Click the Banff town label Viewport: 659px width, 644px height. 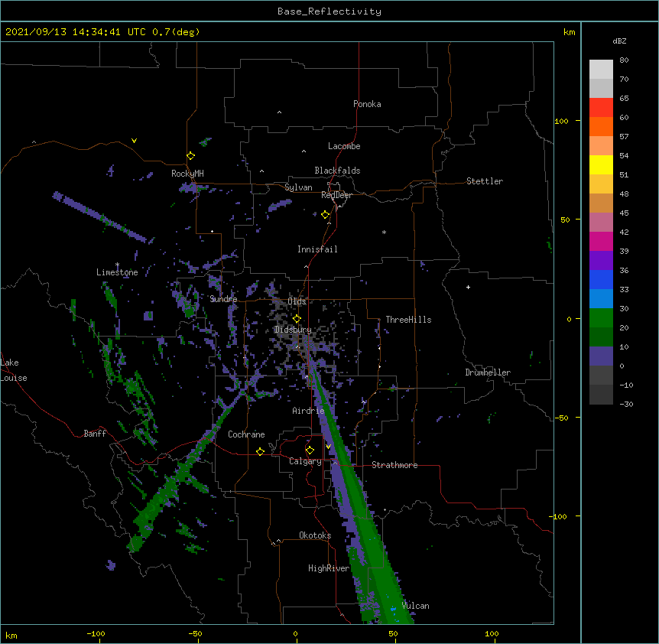[95, 434]
